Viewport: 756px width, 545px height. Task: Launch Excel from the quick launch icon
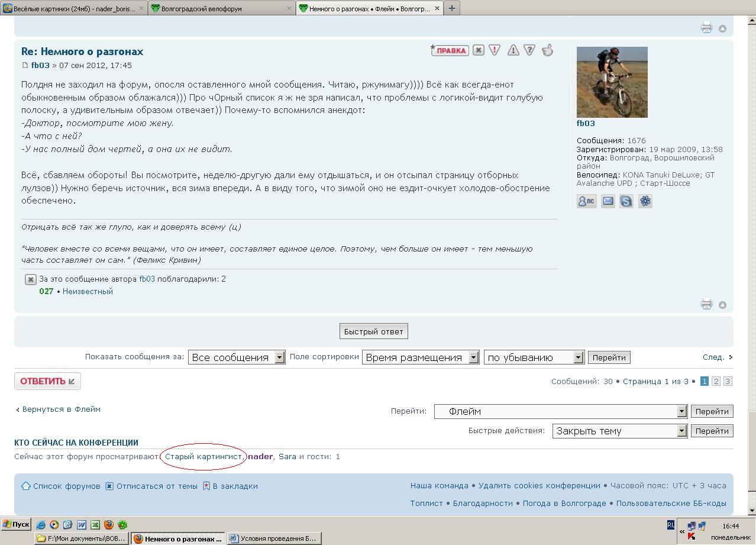[x=95, y=524]
